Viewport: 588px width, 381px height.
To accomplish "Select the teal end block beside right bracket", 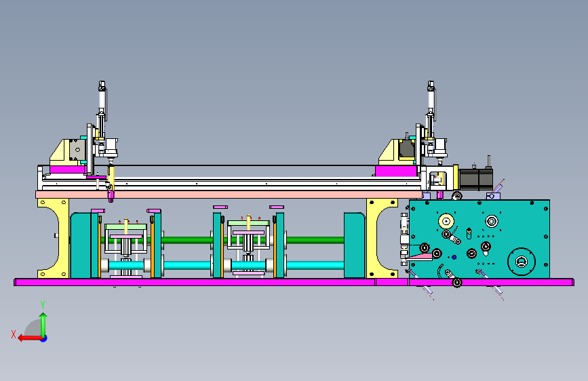I will tap(355, 245).
